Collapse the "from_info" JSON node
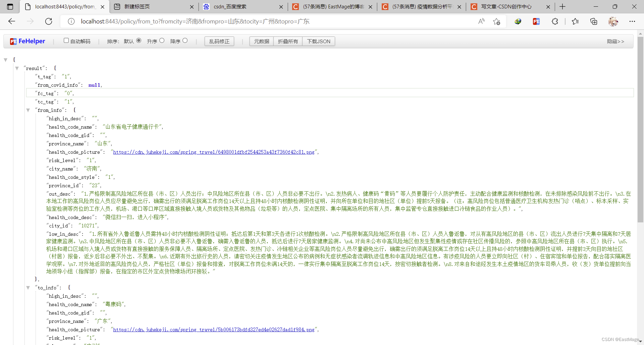Image resolution: width=644 pixels, height=345 pixels. click(x=28, y=110)
